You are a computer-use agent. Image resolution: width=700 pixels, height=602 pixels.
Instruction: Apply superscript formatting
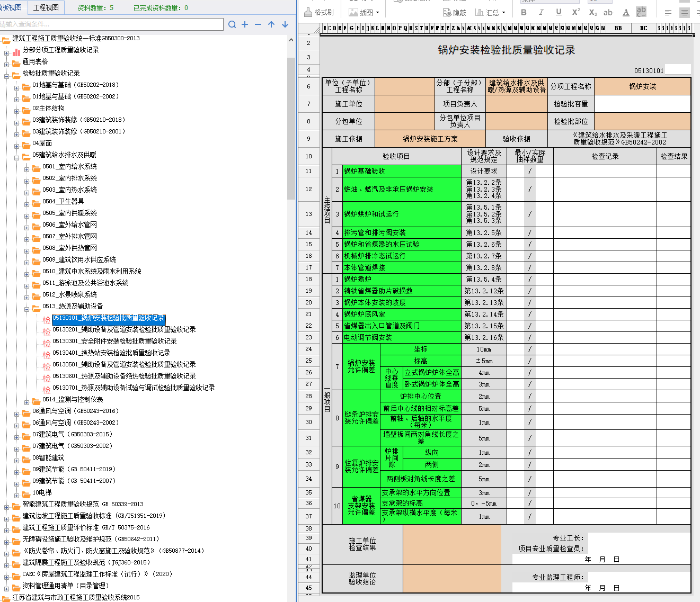coord(576,12)
